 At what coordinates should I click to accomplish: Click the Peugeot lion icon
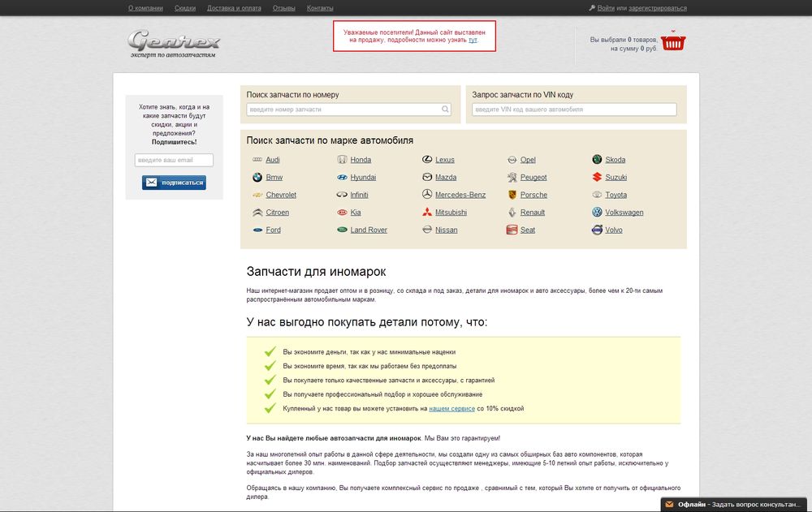coord(512,177)
